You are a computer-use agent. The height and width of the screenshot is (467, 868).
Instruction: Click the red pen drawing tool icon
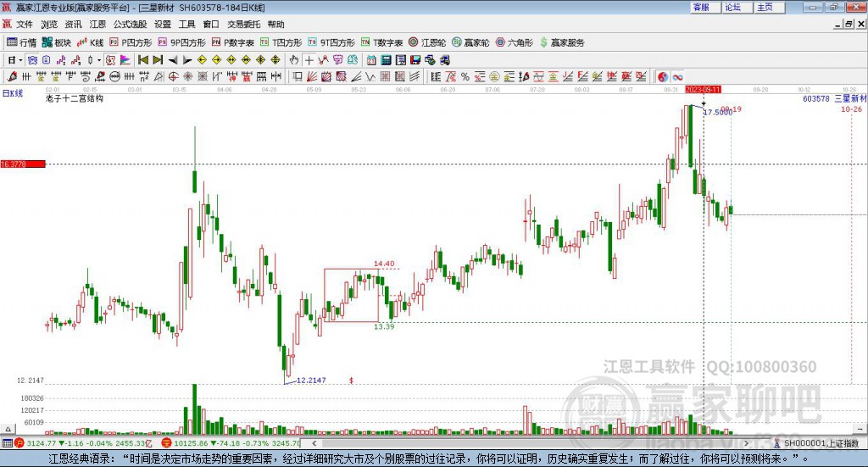pyautogui.click(x=12, y=76)
